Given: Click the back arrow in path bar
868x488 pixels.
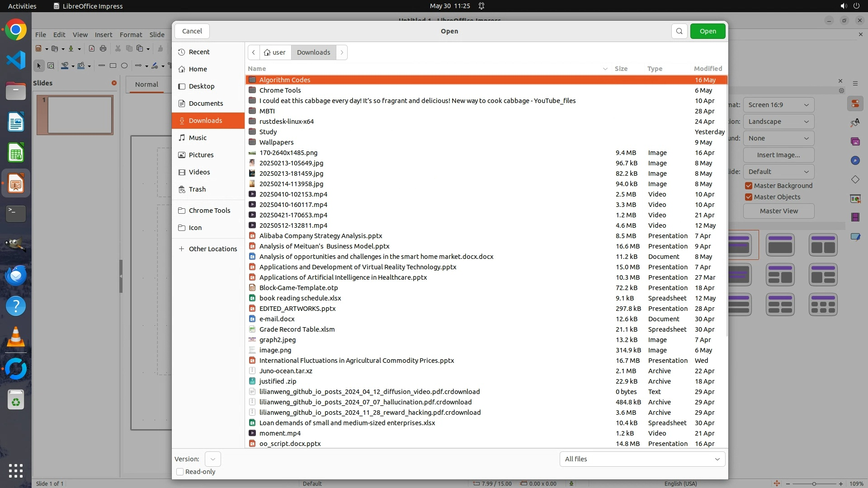Looking at the screenshot, I should 254,52.
